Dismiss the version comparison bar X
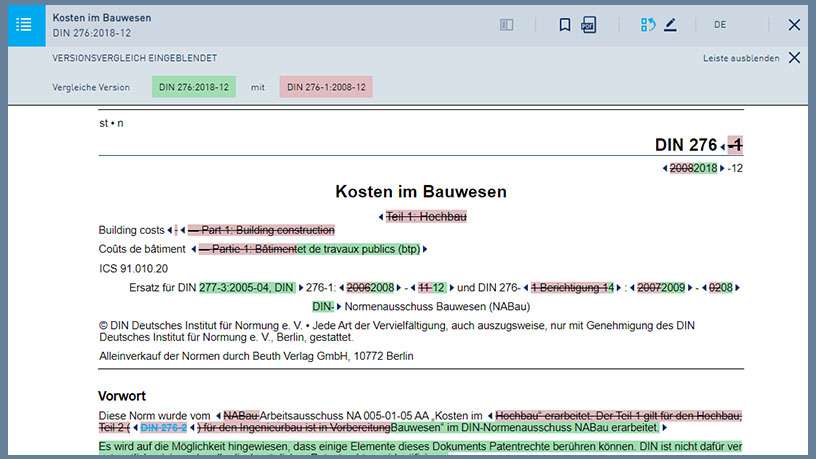Image resolution: width=816 pixels, height=459 pixels. point(794,58)
